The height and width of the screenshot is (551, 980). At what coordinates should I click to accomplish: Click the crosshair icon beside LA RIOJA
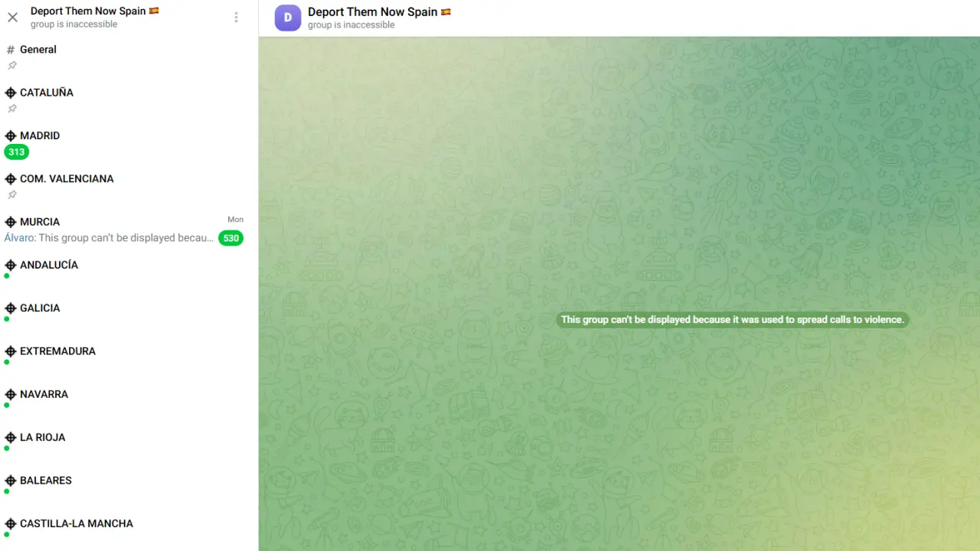coord(11,438)
